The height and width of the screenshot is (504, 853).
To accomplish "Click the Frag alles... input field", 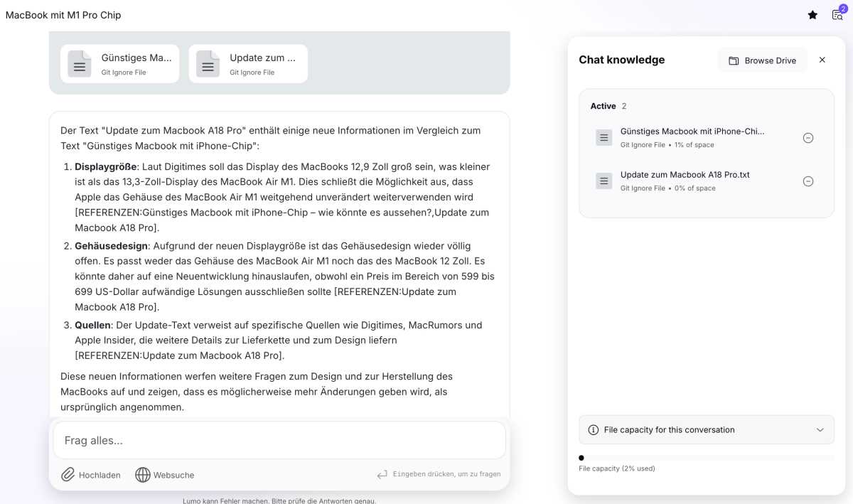I will pyautogui.click(x=279, y=441).
